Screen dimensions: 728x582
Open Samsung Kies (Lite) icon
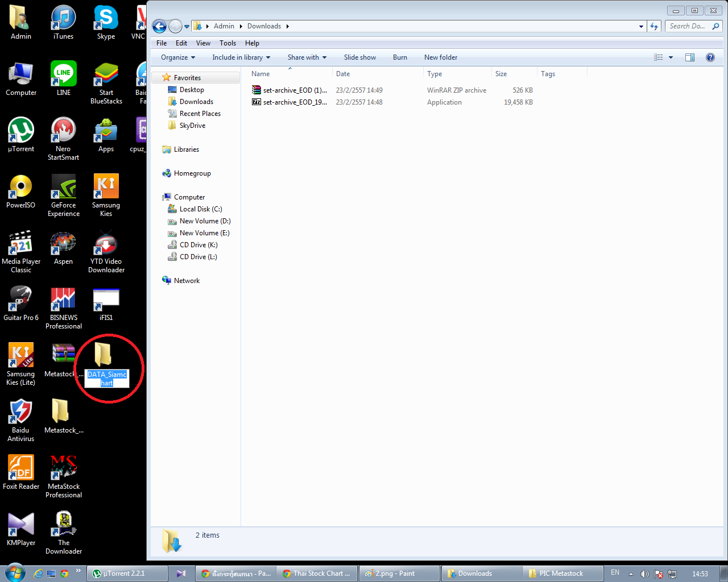tap(21, 364)
